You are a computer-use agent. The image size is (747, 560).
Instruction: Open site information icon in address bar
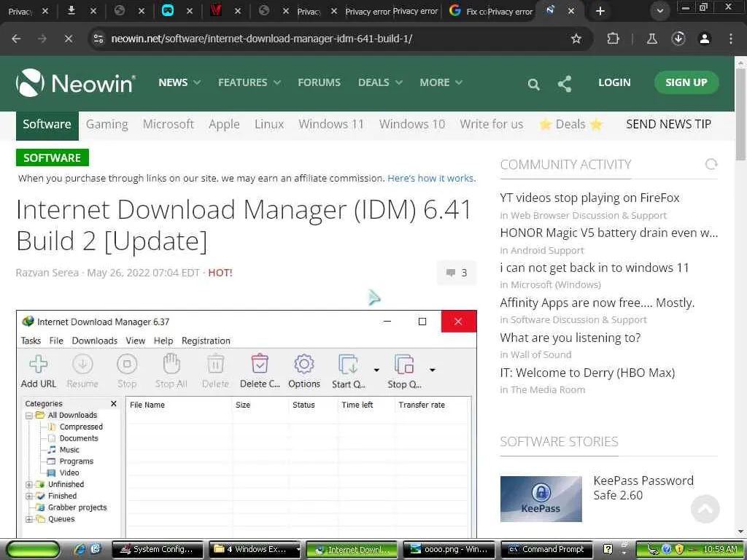pos(98,39)
